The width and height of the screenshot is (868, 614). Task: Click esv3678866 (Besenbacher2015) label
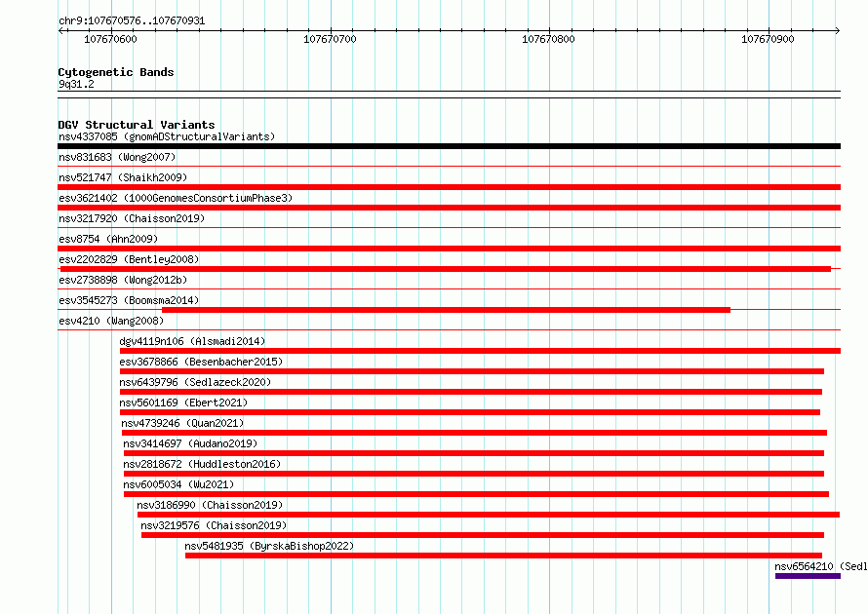201,362
